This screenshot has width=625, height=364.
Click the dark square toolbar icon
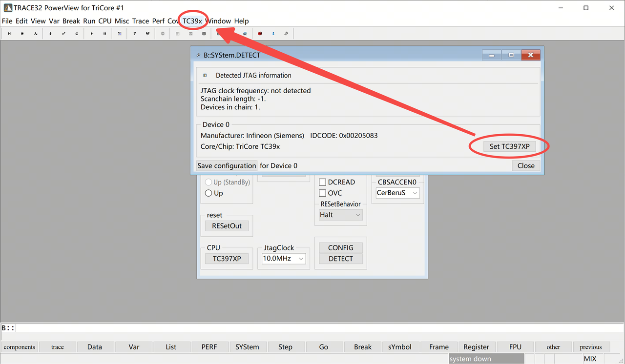[x=204, y=34]
